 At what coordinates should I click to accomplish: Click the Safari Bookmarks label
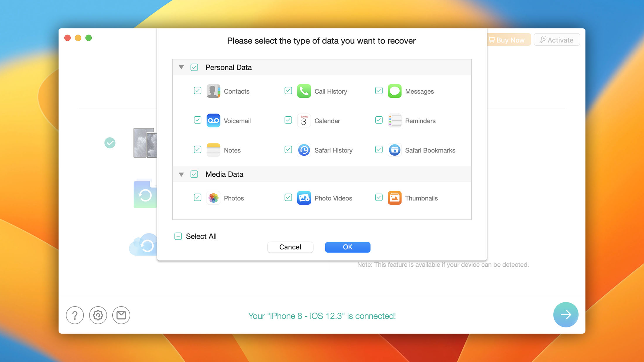tap(430, 150)
